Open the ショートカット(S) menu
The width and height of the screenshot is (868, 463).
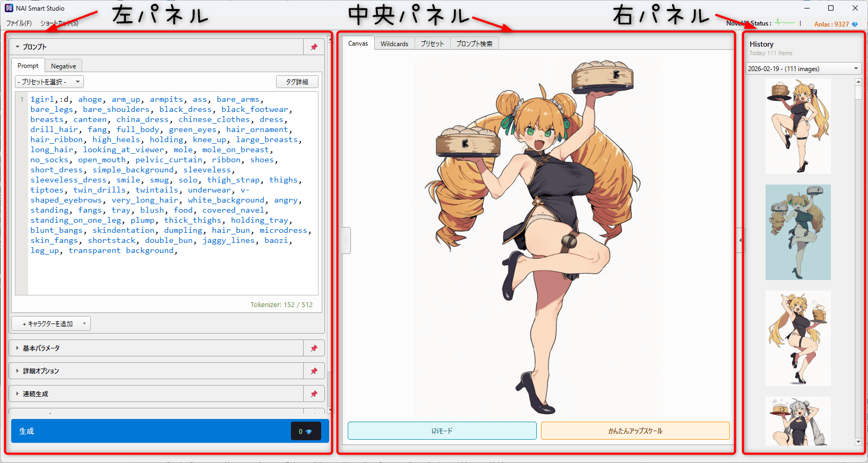coord(59,23)
